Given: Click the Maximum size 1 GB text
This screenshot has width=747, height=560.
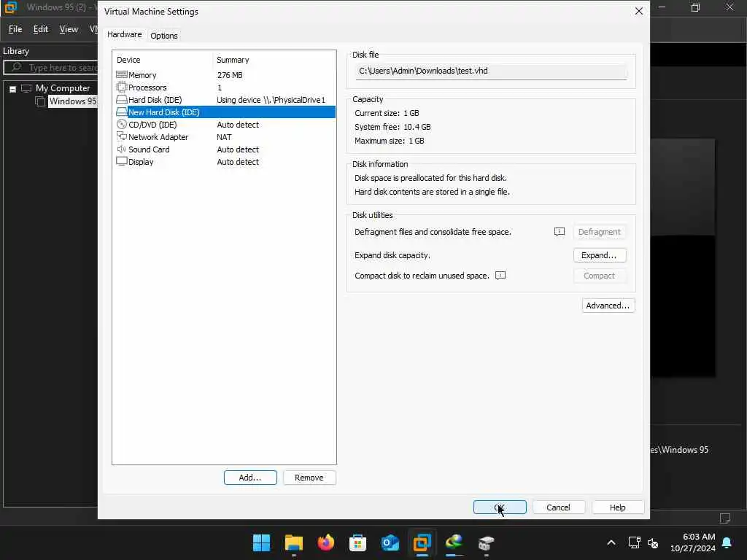Looking at the screenshot, I should [390, 141].
